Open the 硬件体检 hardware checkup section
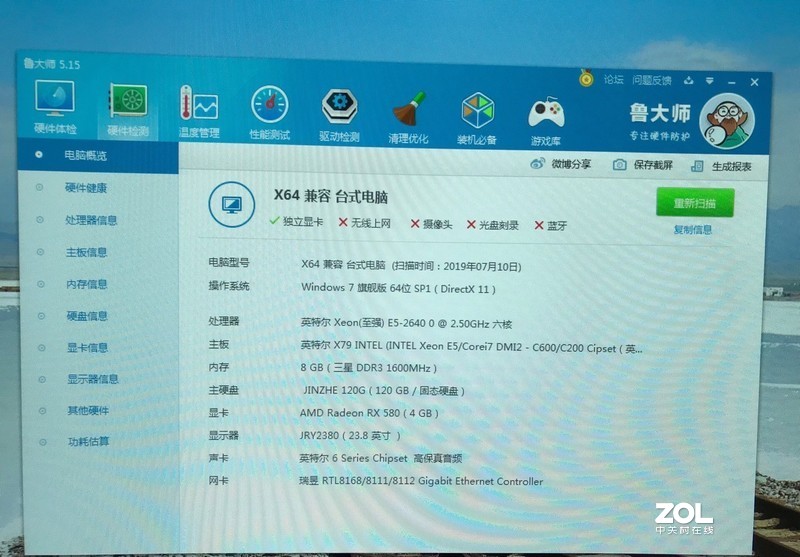The width and height of the screenshot is (800, 557). pos(55,108)
